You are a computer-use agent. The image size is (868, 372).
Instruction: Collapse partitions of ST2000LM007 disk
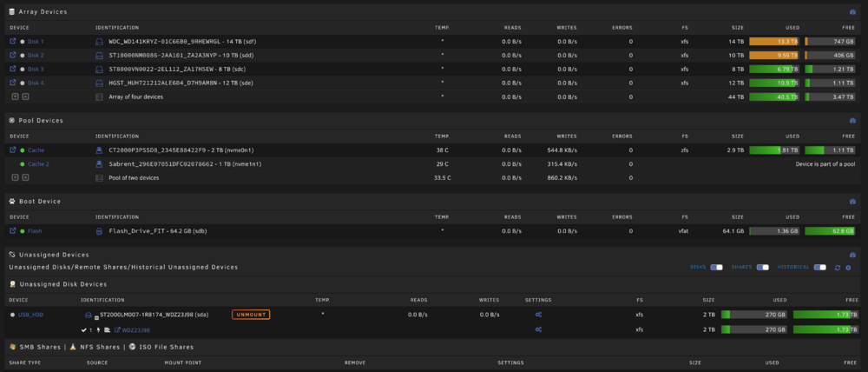click(x=96, y=317)
